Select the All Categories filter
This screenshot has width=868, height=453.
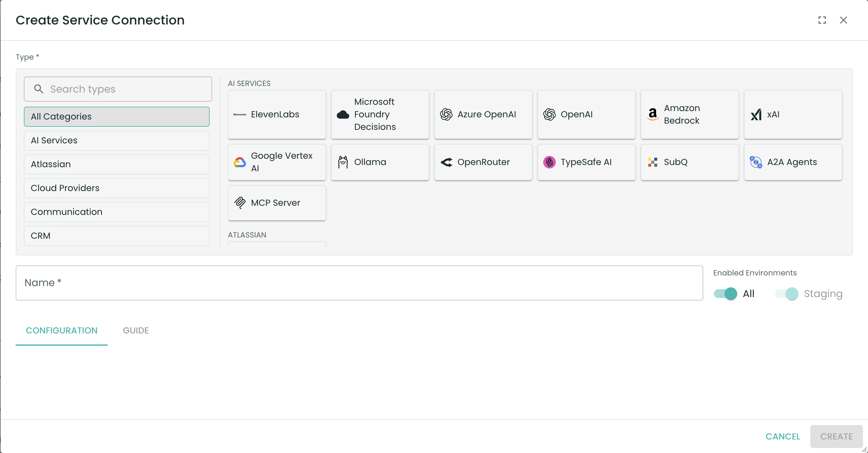click(x=117, y=116)
